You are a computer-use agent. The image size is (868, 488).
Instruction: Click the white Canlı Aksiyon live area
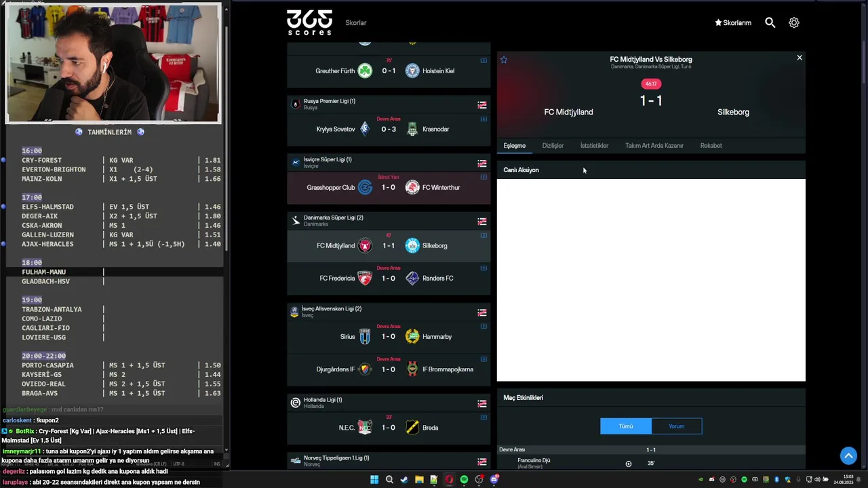(651, 280)
